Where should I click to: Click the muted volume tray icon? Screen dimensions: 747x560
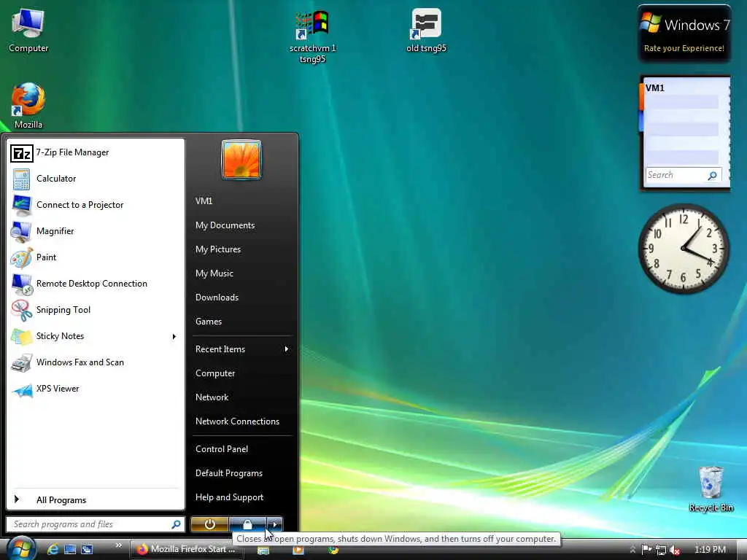coord(675,550)
